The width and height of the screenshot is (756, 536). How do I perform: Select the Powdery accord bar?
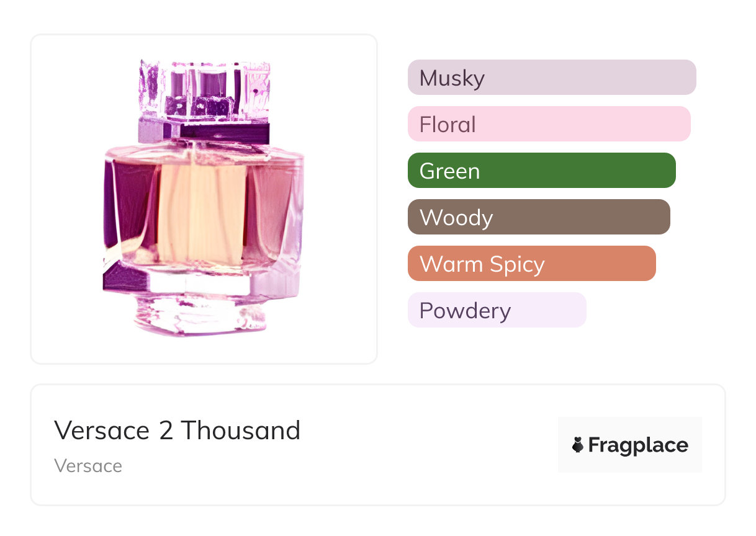coord(497,310)
